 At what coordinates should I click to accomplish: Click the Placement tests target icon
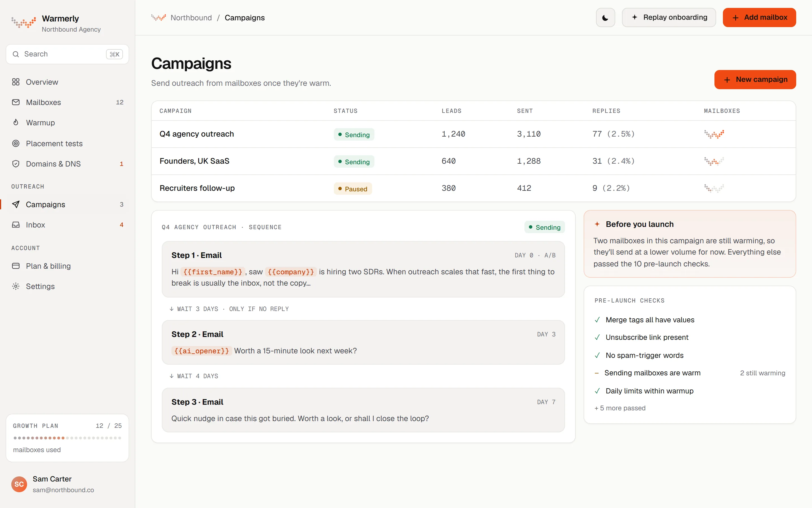(16, 143)
